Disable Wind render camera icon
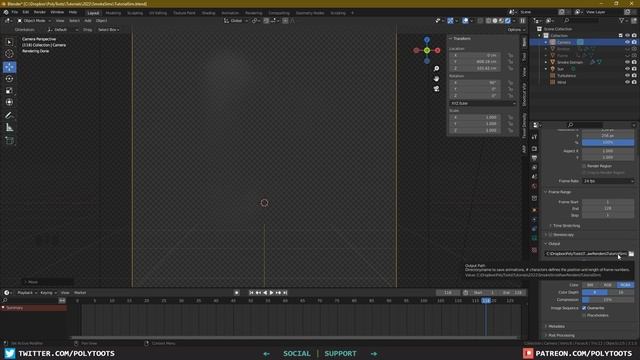640x360 pixels. (x=634, y=82)
